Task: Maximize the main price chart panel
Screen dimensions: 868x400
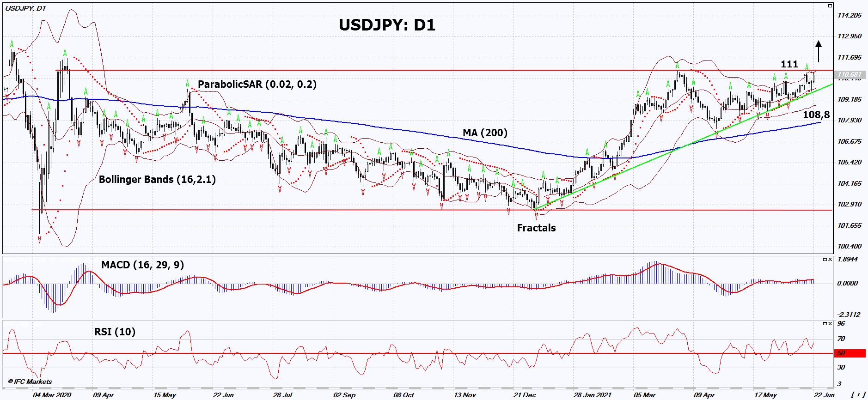Action: click(x=830, y=6)
